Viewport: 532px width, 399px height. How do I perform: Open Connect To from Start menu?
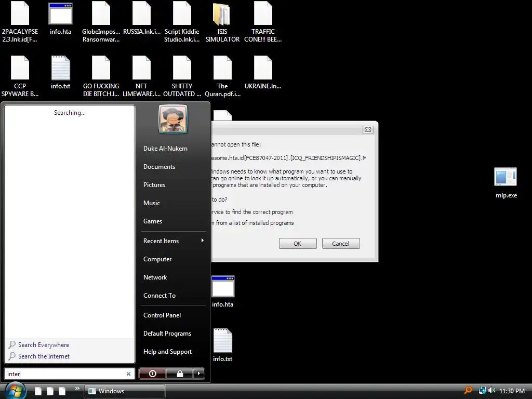[159, 296]
